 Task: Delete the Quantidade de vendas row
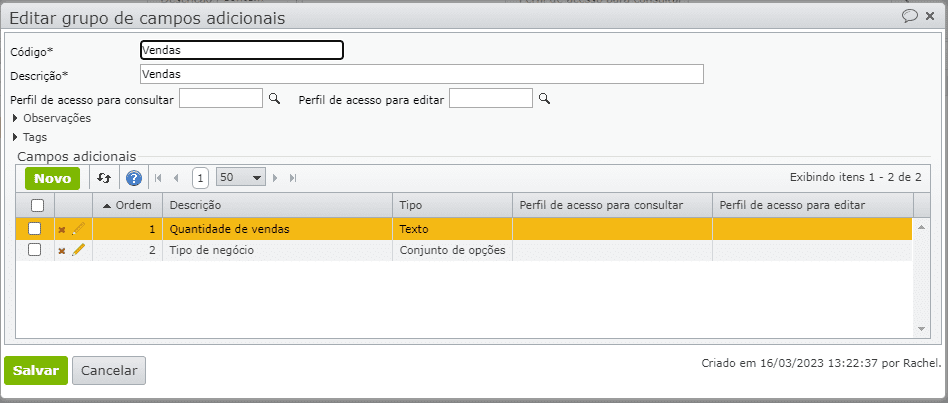tap(62, 230)
